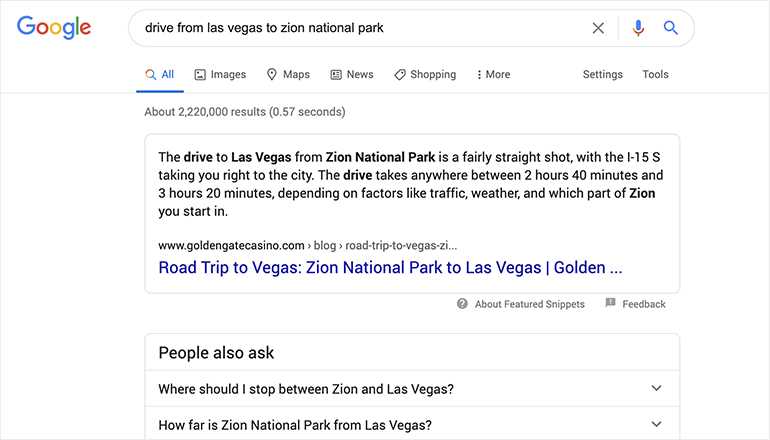Expand 'Where should I stop between Zion' question
The height and width of the screenshot is (440, 770).
click(x=412, y=388)
